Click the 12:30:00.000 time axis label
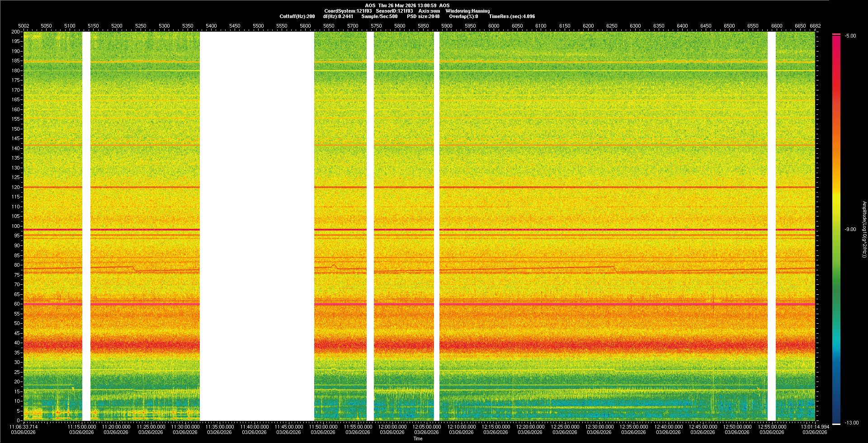 [599, 427]
